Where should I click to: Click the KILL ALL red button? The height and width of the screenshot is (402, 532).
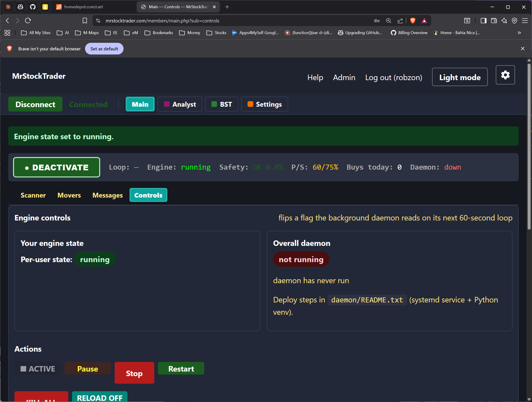[x=41, y=397]
